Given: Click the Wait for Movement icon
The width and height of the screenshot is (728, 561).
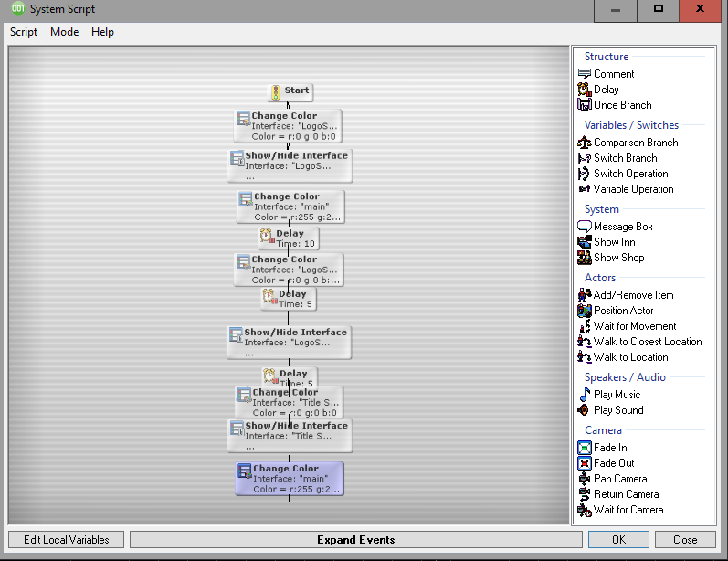Looking at the screenshot, I should (584, 326).
